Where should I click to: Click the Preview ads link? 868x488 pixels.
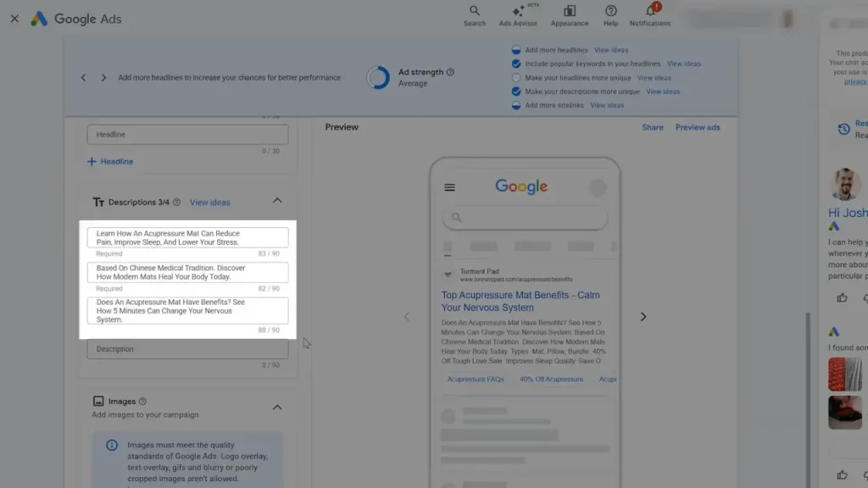click(x=697, y=127)
